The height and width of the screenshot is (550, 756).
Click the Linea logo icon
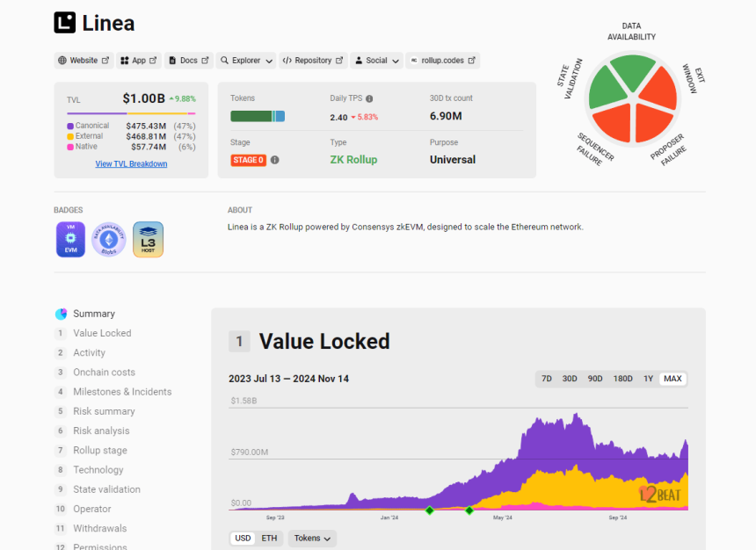pos(65,23)
